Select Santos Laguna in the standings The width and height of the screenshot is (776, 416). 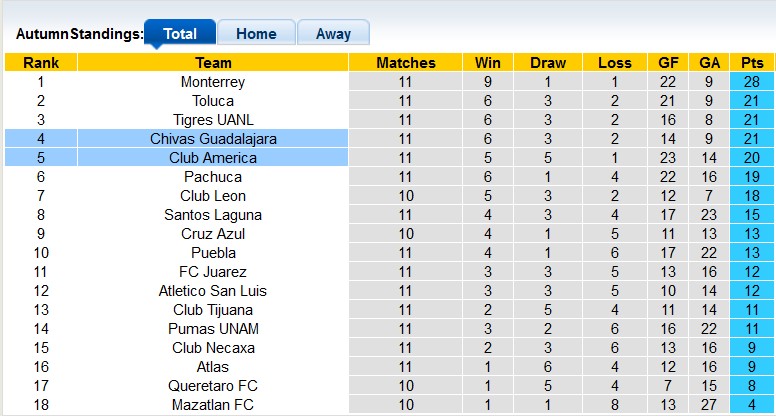click(x=213, y=215)
